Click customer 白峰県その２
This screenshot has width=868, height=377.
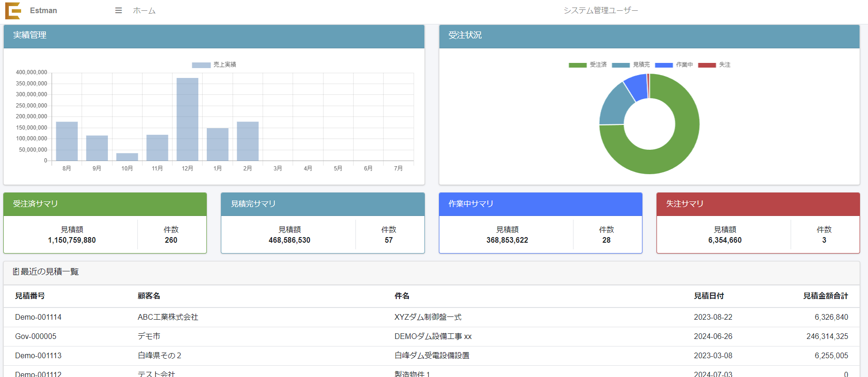[x=159, y=355]
